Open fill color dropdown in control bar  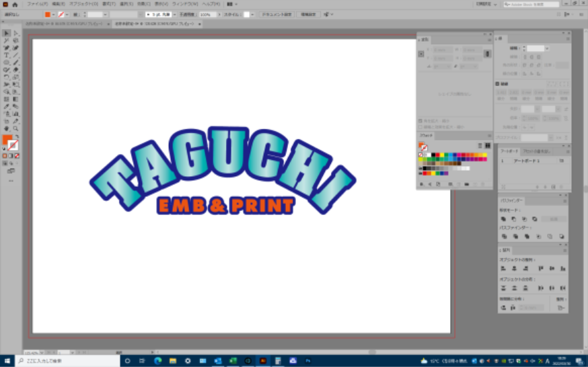(x=54, y=15)
